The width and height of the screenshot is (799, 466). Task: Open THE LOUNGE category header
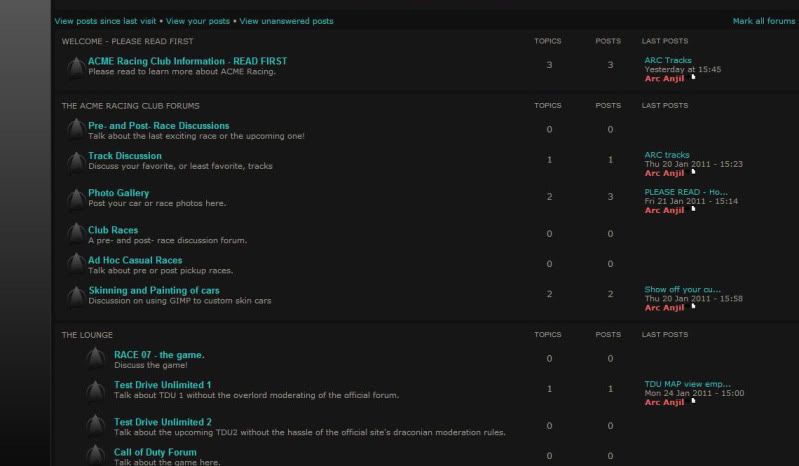[87, 335]
